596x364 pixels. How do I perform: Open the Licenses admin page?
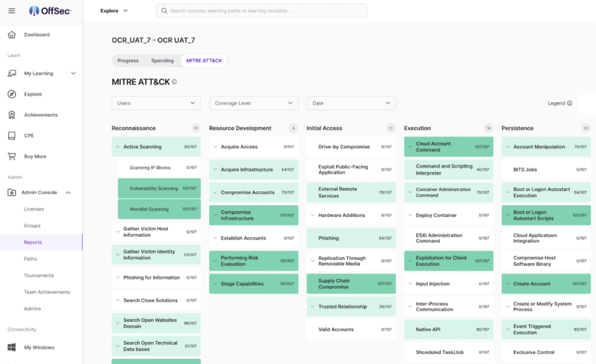pyautogui.click(x=34, y=209)
